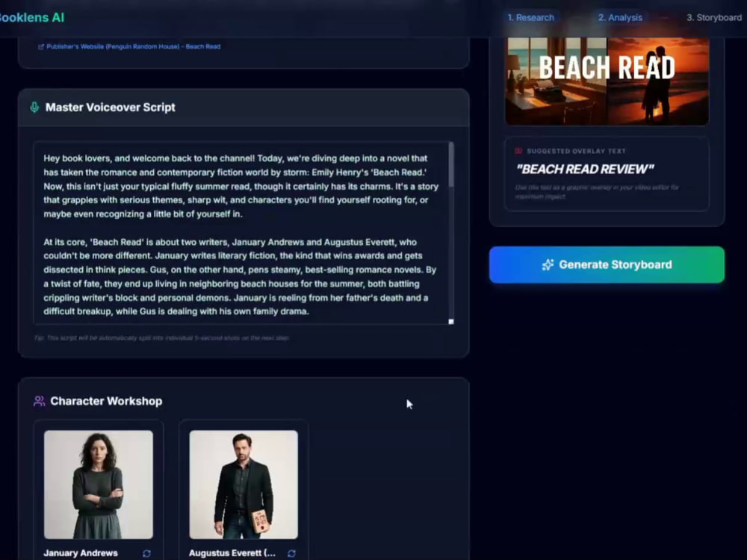Viewport: 747px width, 560px height.
Task: Click the script textarea resize handle
Action: tap(450, 321)
